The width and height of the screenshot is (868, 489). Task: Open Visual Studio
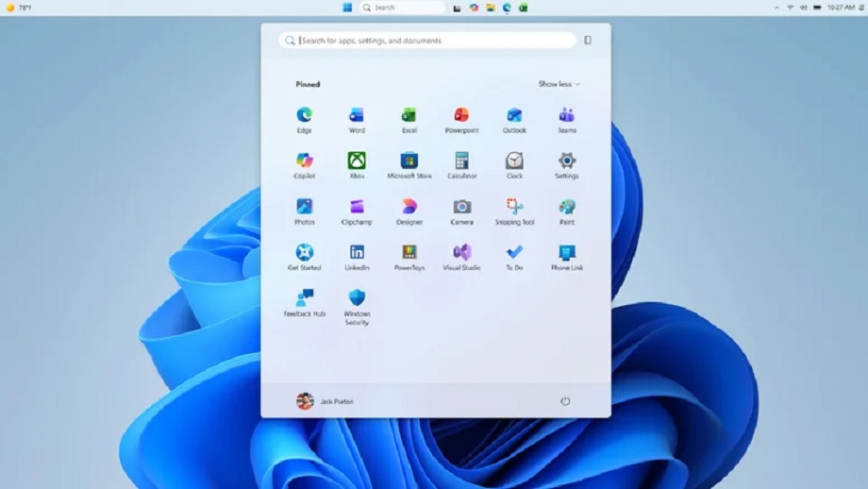461,257
